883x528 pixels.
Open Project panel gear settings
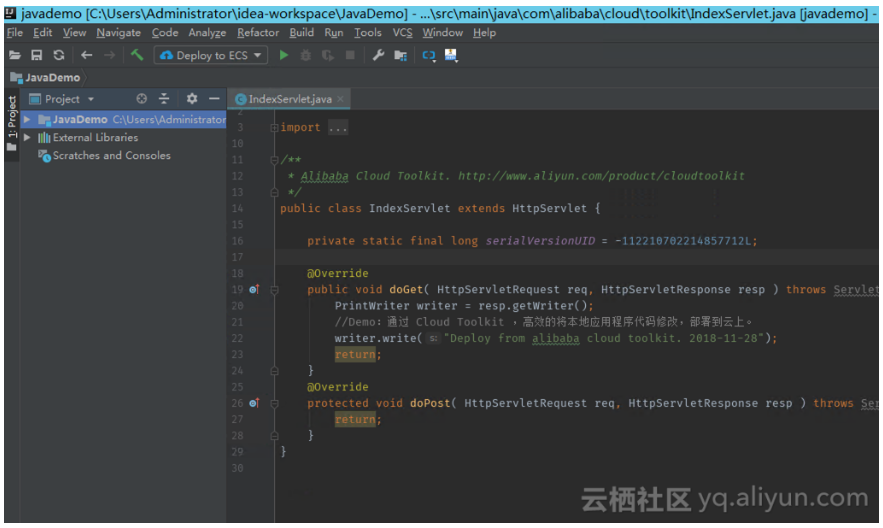[192, 99]
